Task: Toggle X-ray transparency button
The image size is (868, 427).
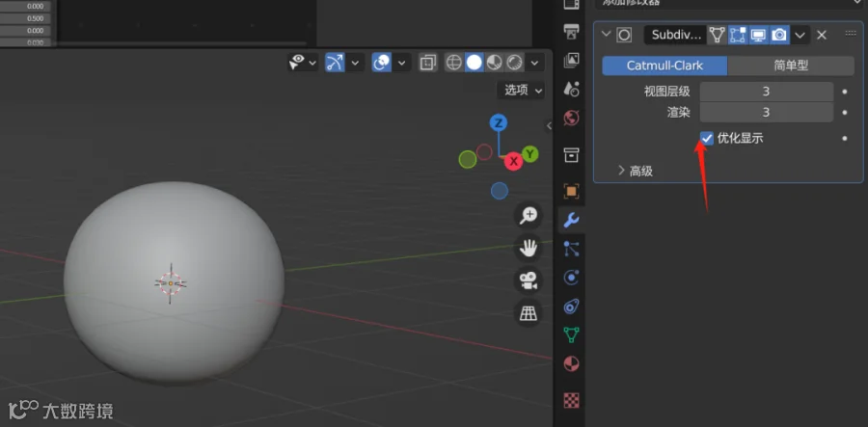Action: [x=427, y=63]
